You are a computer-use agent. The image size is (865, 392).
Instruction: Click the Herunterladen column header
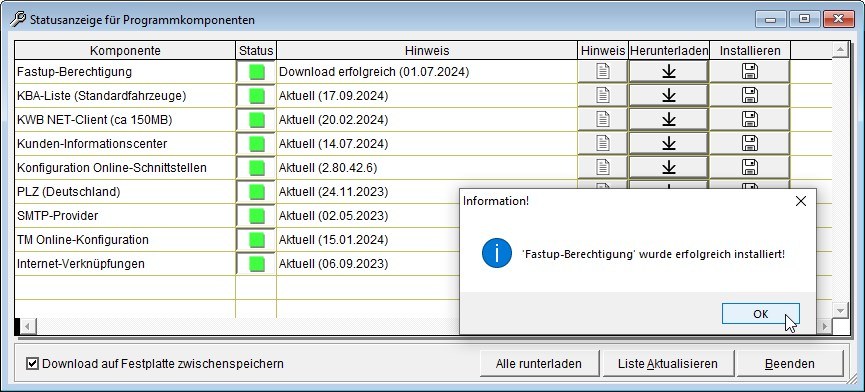669,51
